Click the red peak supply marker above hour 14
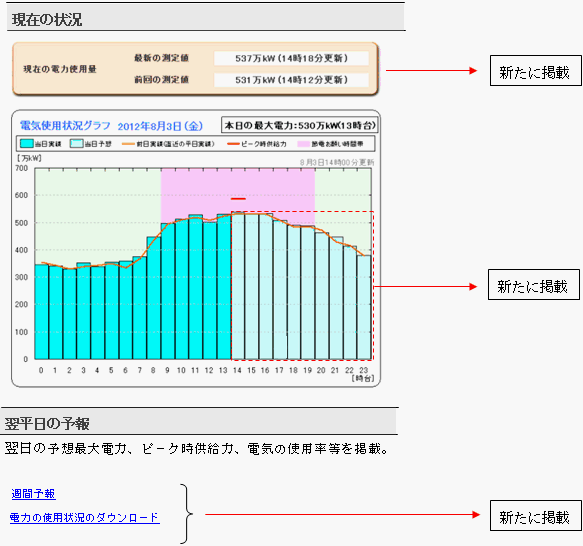Image resolution: width=583 pixels, height=546 pixels. tap(238, 199)
